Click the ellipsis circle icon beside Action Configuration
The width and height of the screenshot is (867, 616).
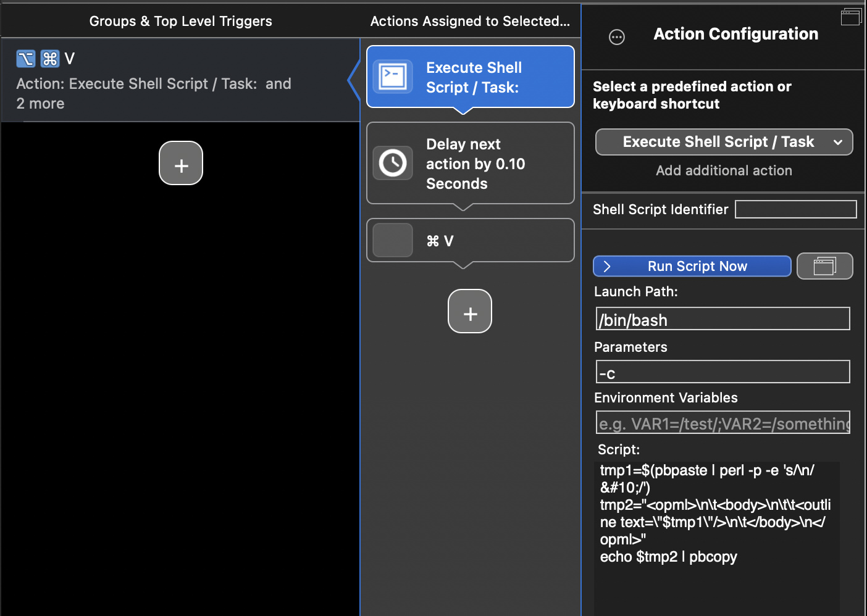(x=616, y=38)
